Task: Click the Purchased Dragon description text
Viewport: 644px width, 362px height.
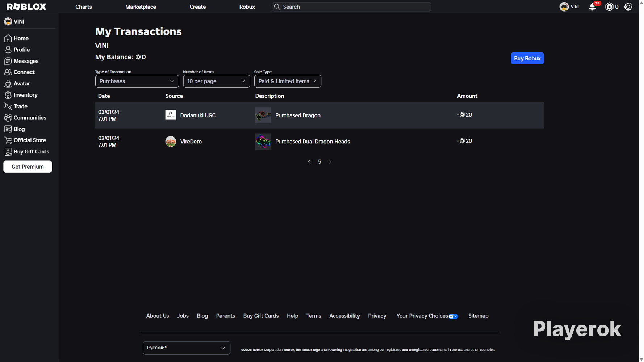Action: click(x=298, y=115)
